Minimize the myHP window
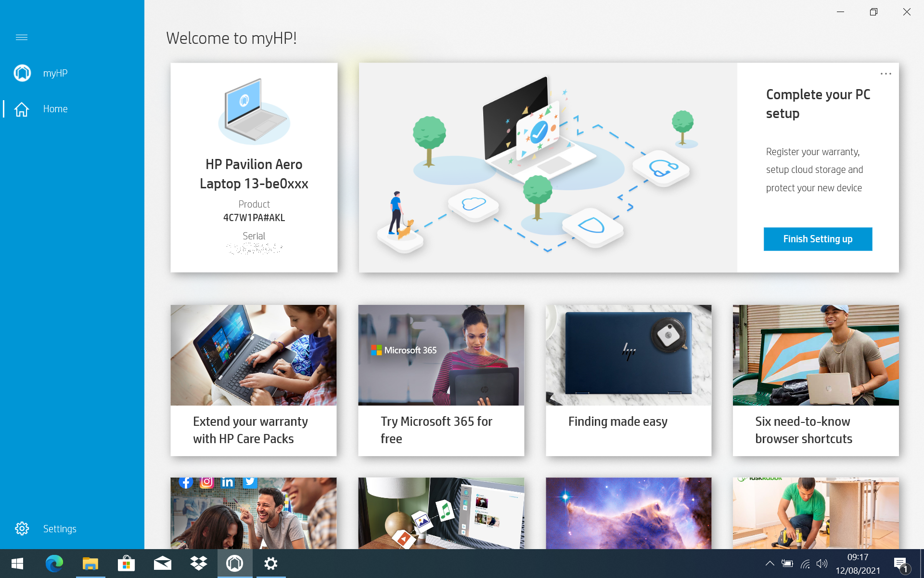 coord(841,12)
